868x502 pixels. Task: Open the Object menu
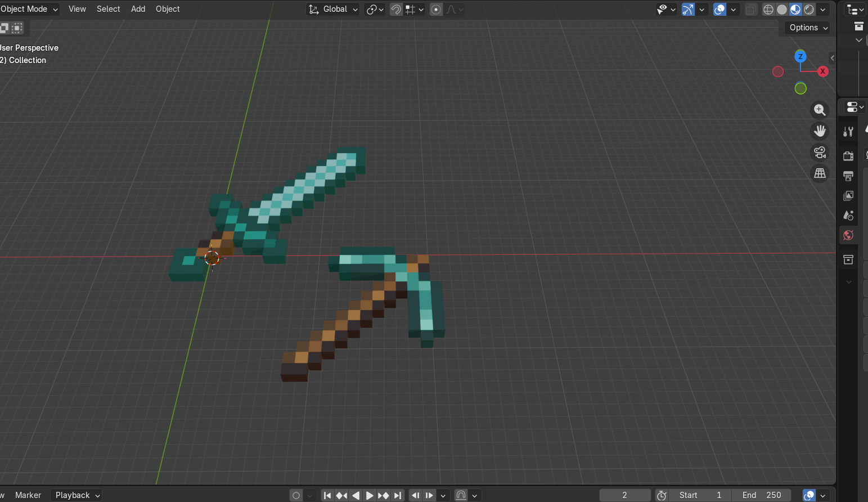click(168, 9)
